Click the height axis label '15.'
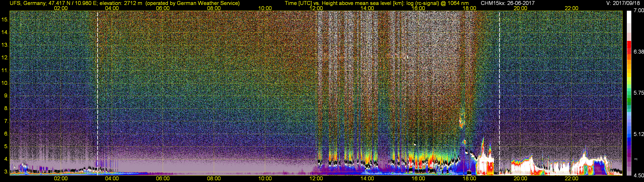Screen dimensions: 644x182 tap(5, 19)
